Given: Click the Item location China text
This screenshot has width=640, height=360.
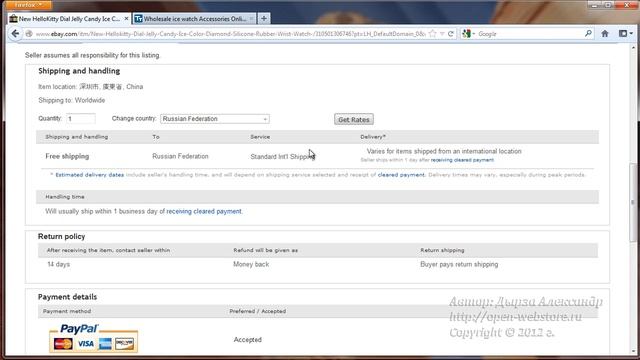Looking at the screenshot, I should tap(91, 87).
